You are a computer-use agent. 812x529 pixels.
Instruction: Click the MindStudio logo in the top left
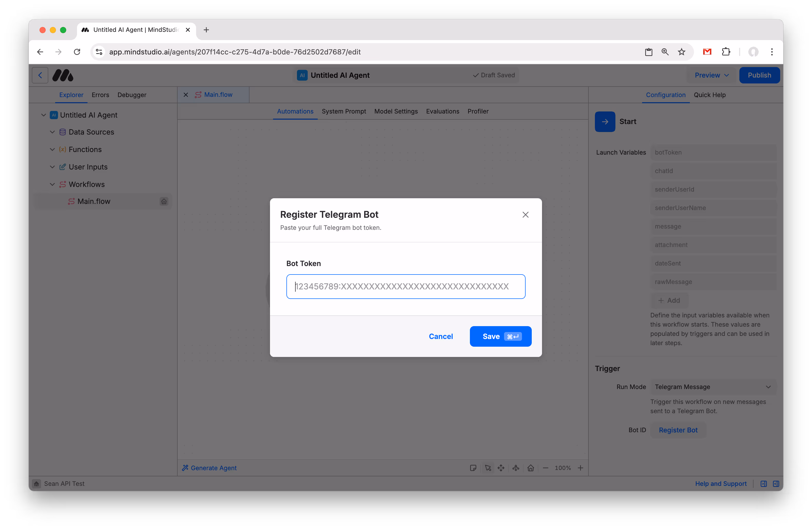point(63,75)
